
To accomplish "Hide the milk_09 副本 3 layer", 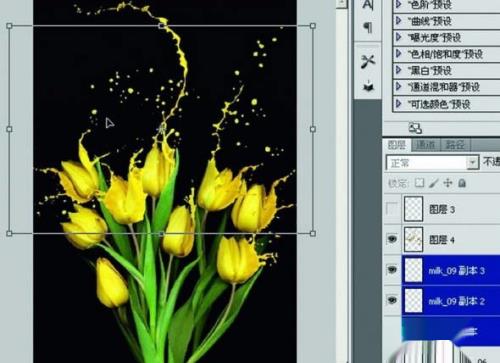I will tap(392, 269).
